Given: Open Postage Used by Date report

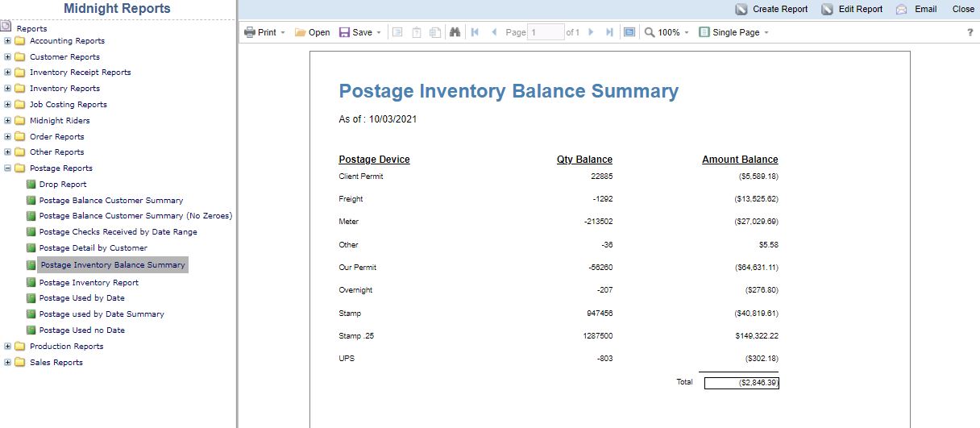Looking at the screenshot, I should 82,298.
